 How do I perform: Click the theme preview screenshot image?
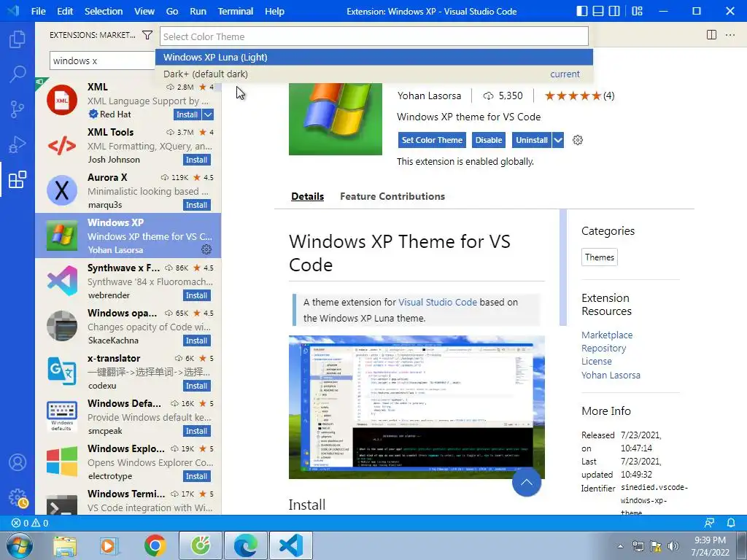417,407
